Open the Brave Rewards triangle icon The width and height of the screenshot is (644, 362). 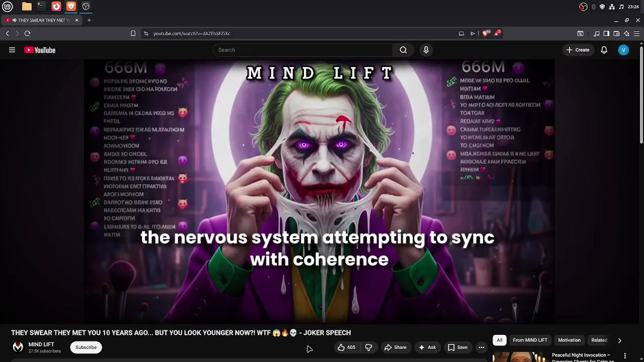pos(497,33)
